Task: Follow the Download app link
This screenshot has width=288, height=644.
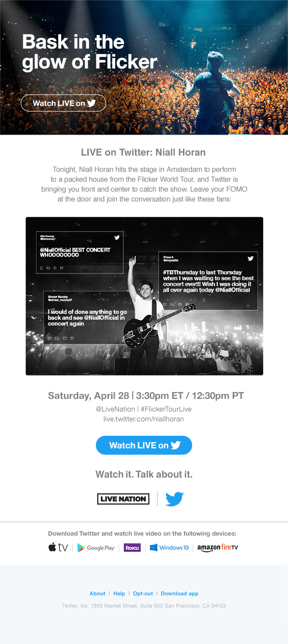Action: coord(180,594)
